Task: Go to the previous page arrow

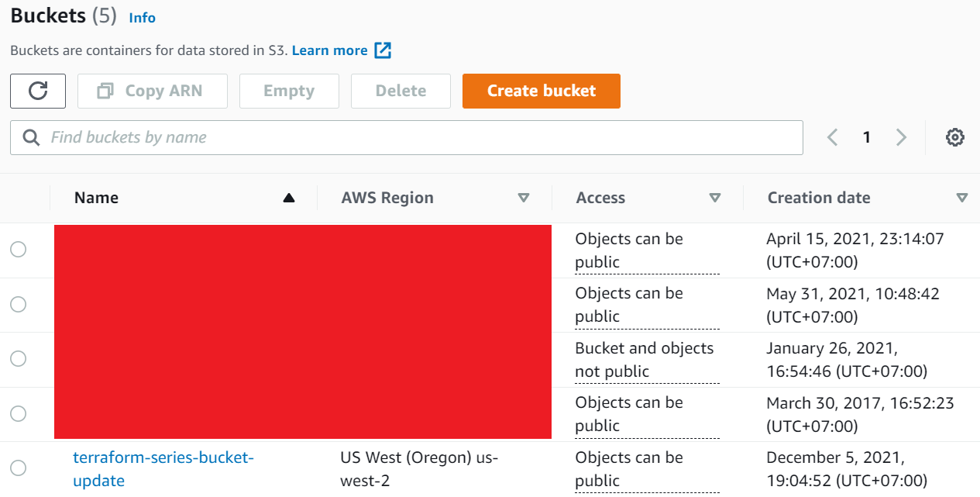Action: pyautogui.click(x=833, y=137)
